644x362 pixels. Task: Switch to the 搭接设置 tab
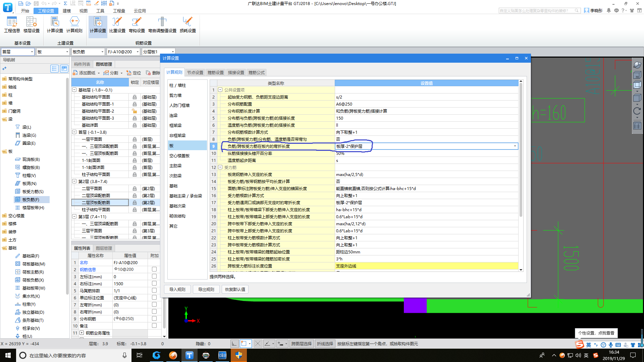tap(236, 72)
